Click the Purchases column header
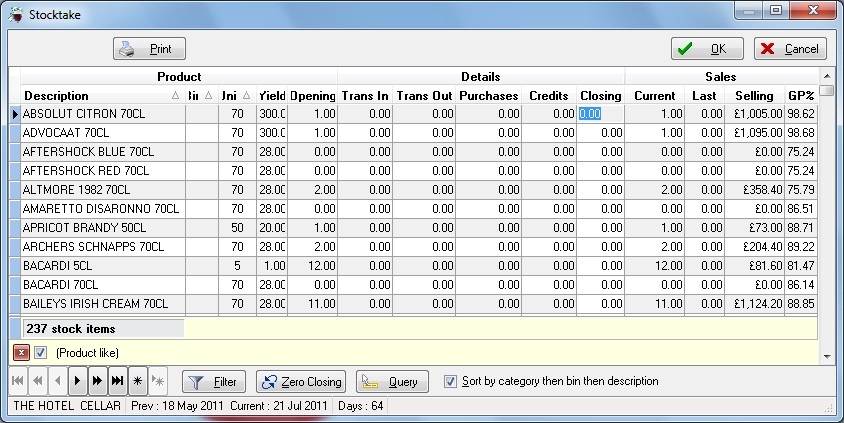The image size is (844, 423). 489,95
